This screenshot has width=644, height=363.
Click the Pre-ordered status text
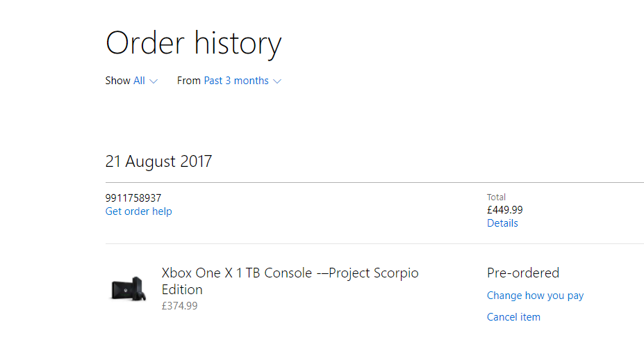tap(523, 273)
